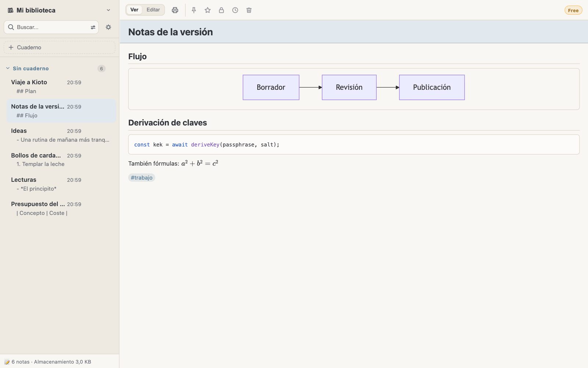The width and height of the screenshot is (588, 368).
Task: Click the a² + b² = c² formula
Action: coord(200,163)
